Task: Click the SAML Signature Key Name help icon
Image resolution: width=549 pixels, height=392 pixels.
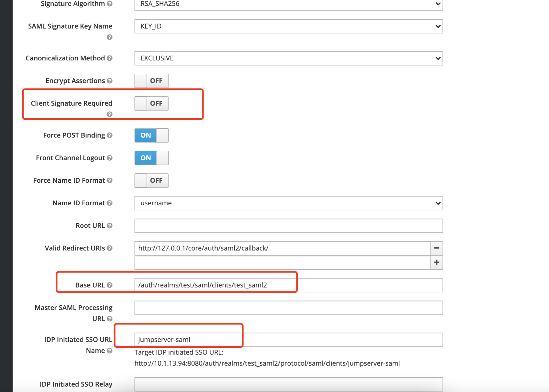Action: click(x=110, y=37)
